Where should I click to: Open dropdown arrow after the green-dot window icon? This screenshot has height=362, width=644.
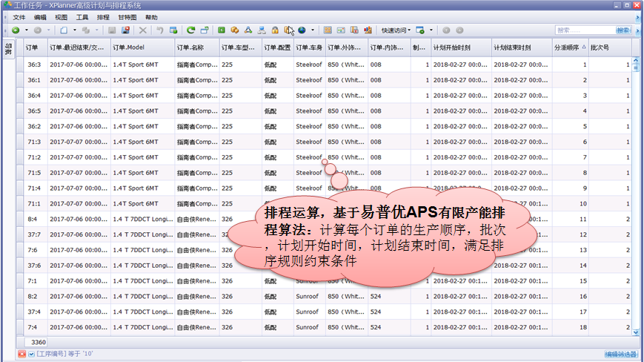click(x=431, y=30)
